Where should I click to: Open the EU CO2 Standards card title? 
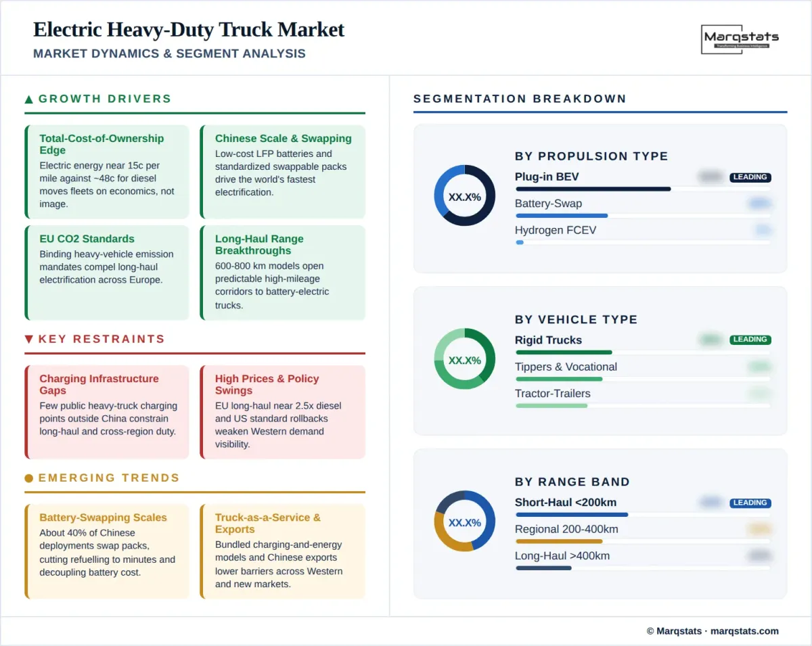point(87,239)
